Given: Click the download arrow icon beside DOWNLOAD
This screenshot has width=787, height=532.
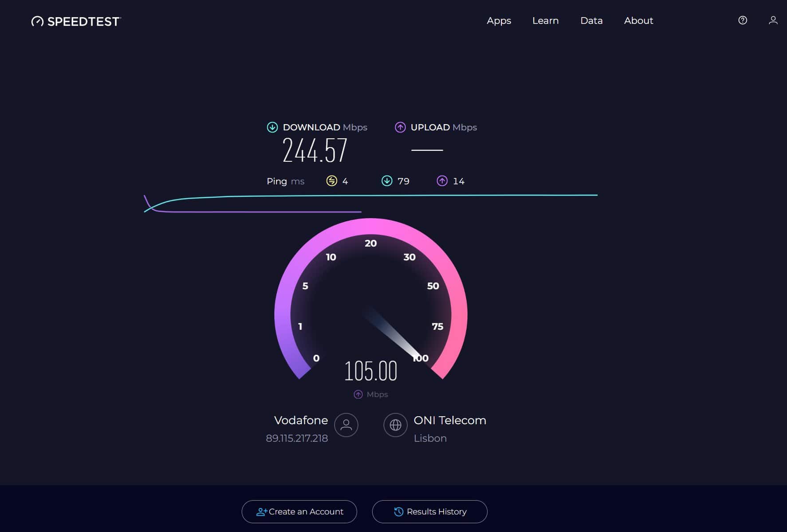Looking at the screenshot, I should coord(272,128).
